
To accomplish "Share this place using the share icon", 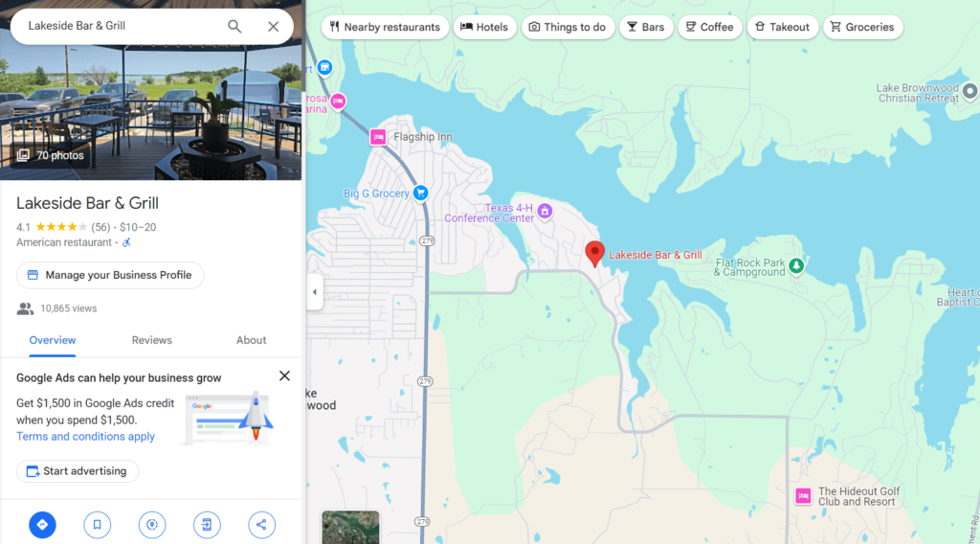I will click(x=261, y=525).
